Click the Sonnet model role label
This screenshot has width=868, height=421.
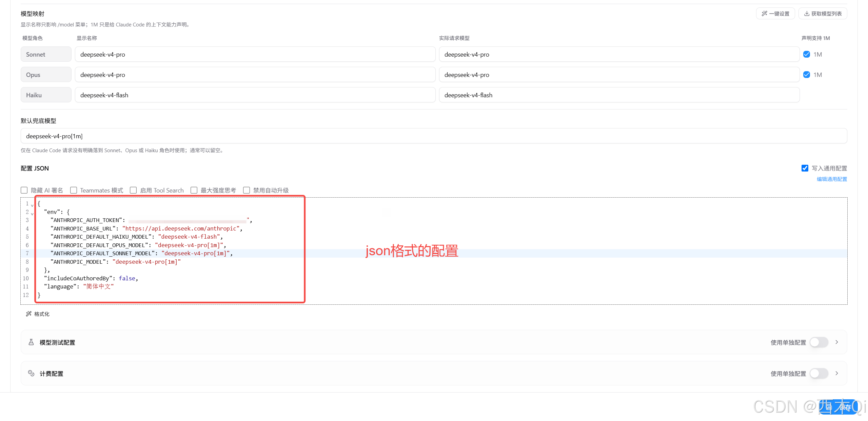point(46,54)
